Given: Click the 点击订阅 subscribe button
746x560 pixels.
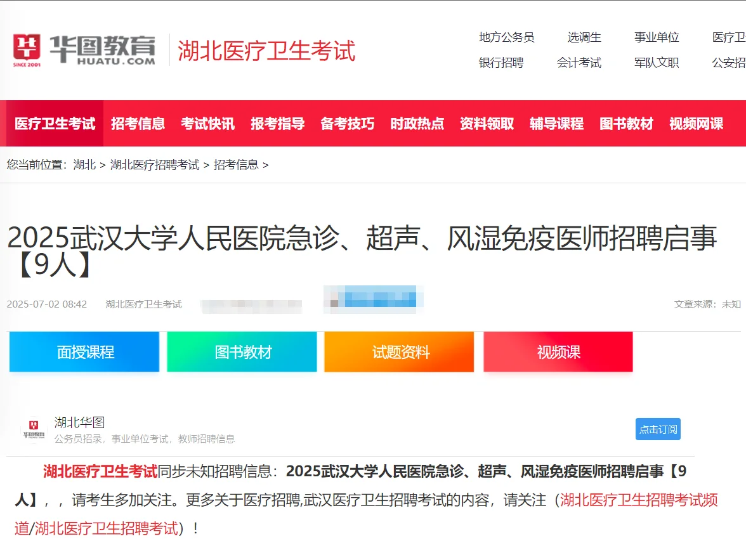Looking at the screenshot, I should click(x=658, y=429).
